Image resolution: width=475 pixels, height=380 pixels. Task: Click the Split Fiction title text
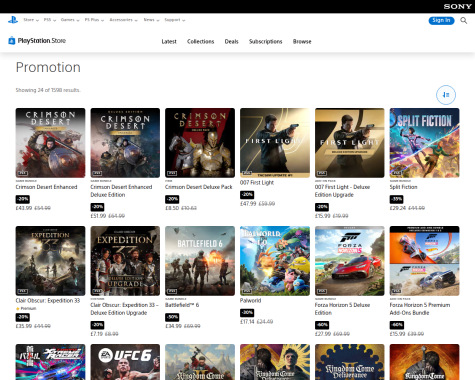click(x=403, y=187)
